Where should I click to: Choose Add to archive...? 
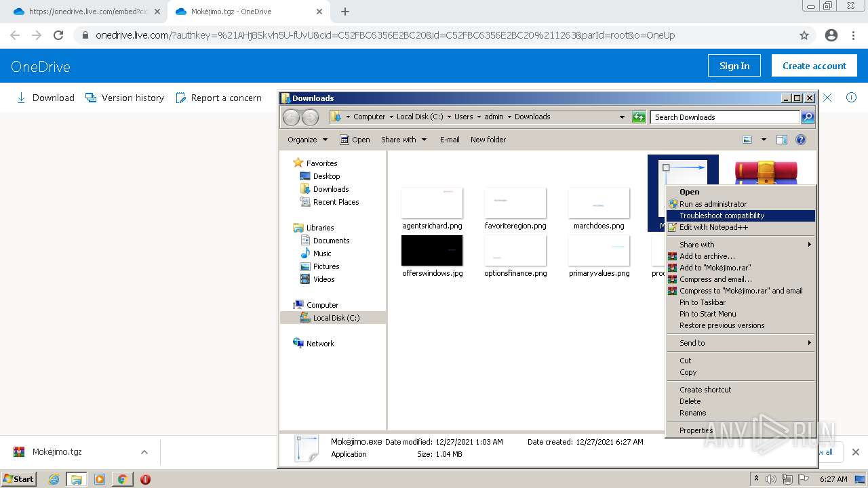click(741, 256)
